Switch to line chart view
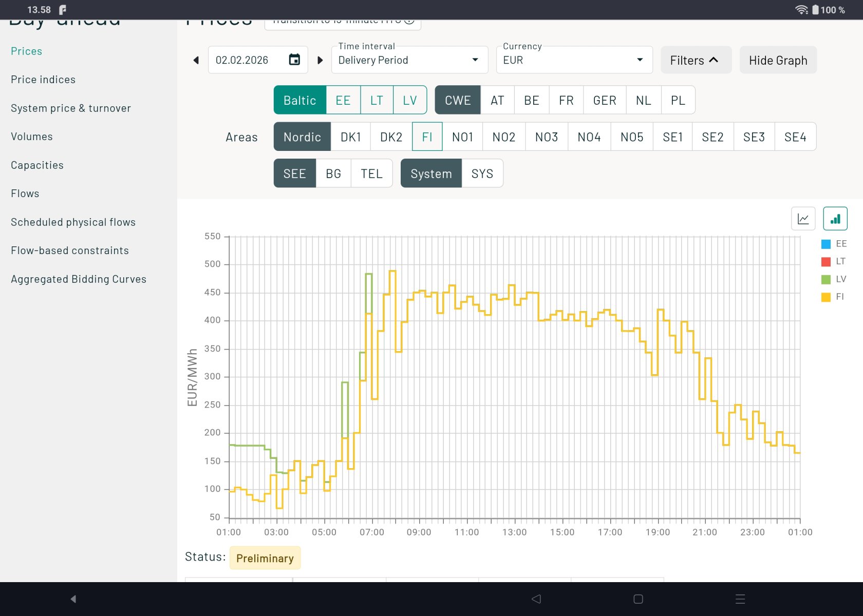Image resolution: width=863 pixels, height=616 pixels. pyautogui.click(x=803, y=219)
